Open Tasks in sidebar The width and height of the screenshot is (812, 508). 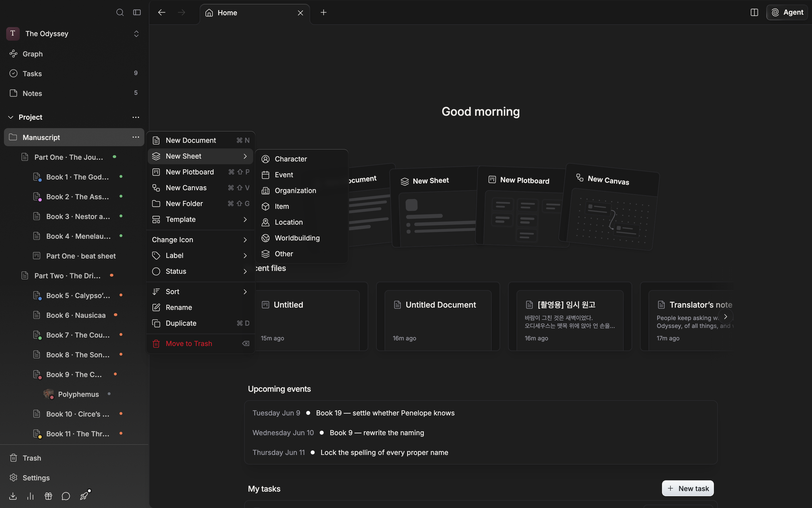(74, 74)
